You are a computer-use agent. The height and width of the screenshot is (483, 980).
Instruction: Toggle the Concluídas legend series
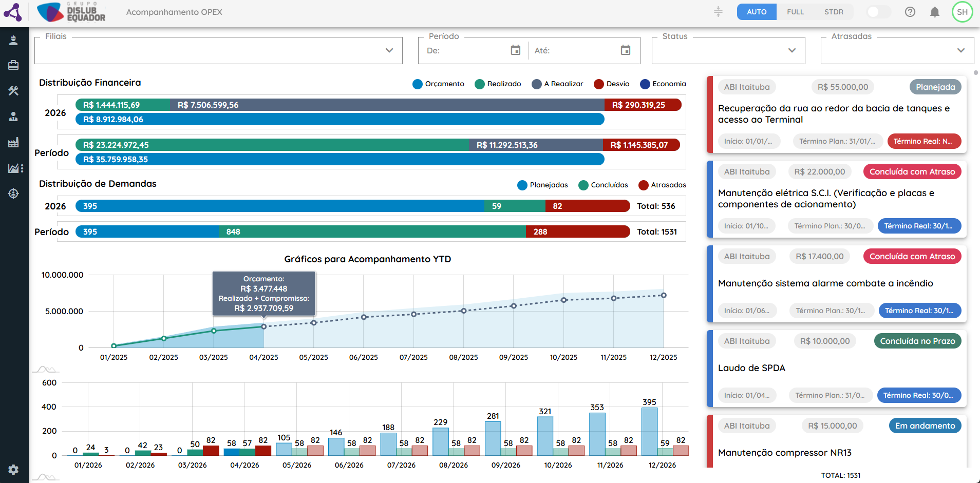click(603, 185)
